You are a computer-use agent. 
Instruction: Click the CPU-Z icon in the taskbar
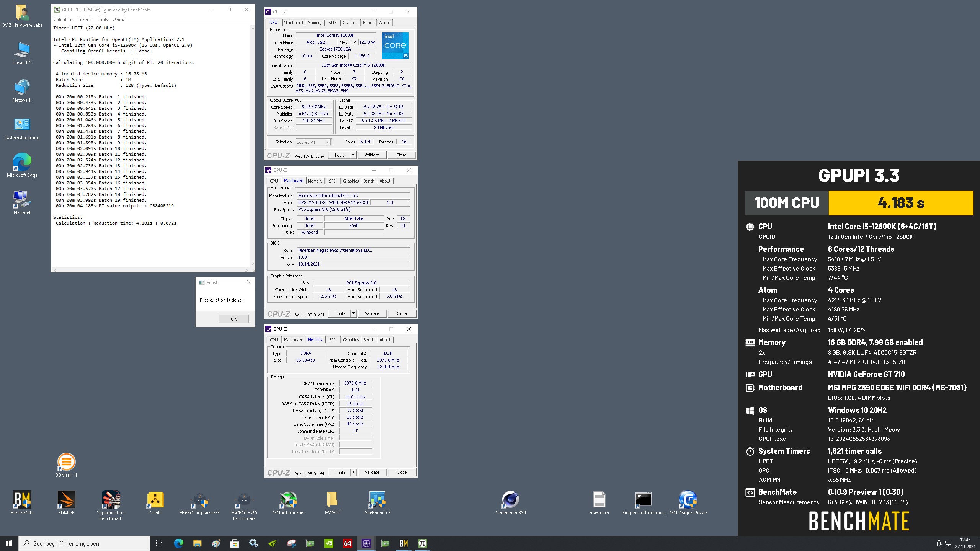(366, 543)
